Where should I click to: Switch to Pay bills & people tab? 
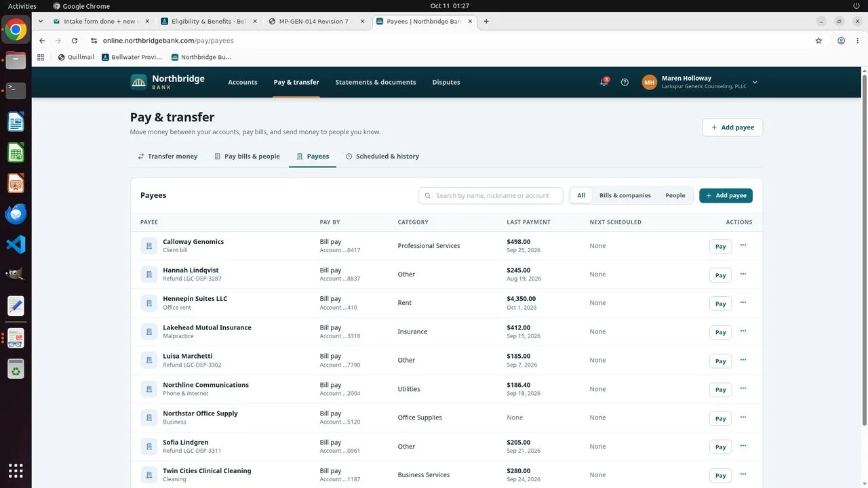(x=247, y=156)
